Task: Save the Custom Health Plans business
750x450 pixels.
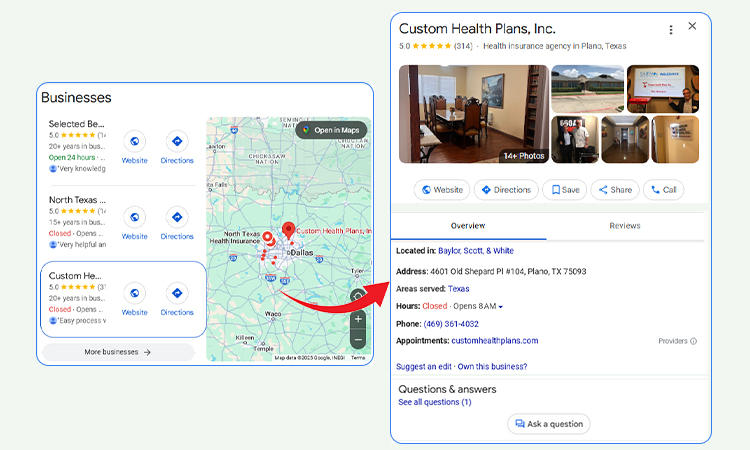Action: [x=564, y=190]
